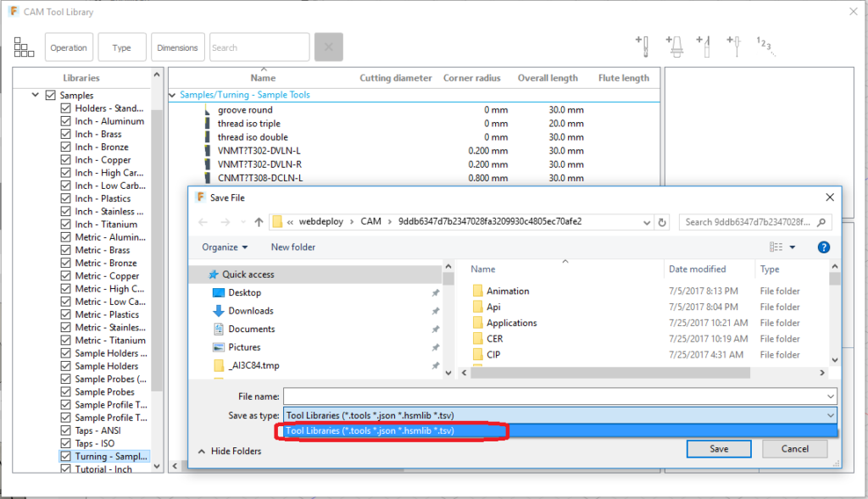This screenshot has height=499, width=868.
Task: Toggle the Inch - Aluminum checkbox
Action: coord(65,121)
